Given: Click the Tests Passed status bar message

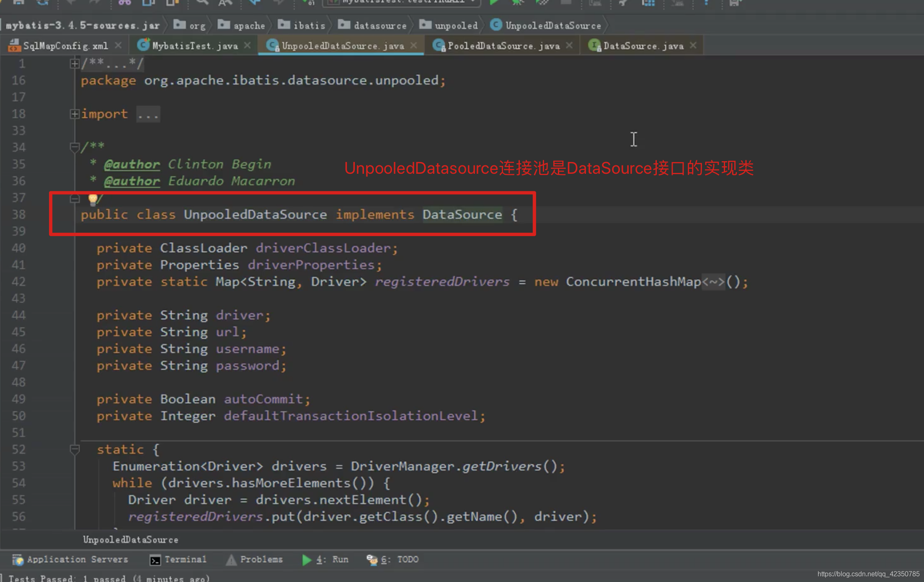Looking at the screenshot, I should (108, 578).
